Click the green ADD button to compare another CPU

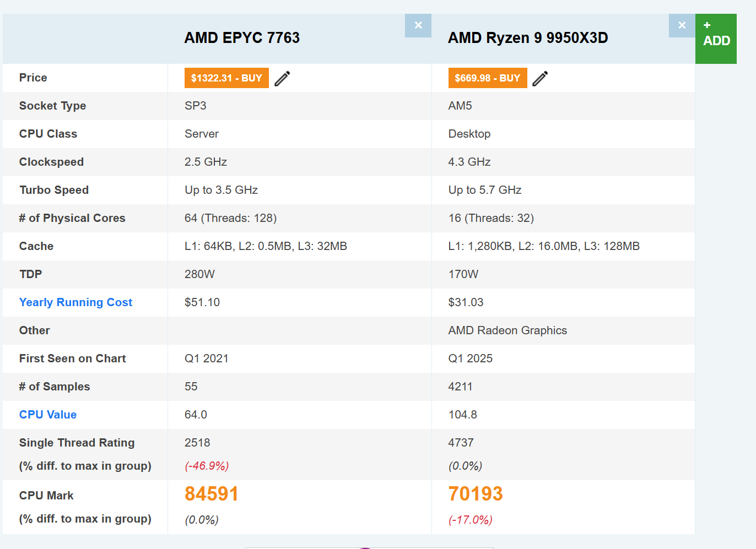pos(716,39)
